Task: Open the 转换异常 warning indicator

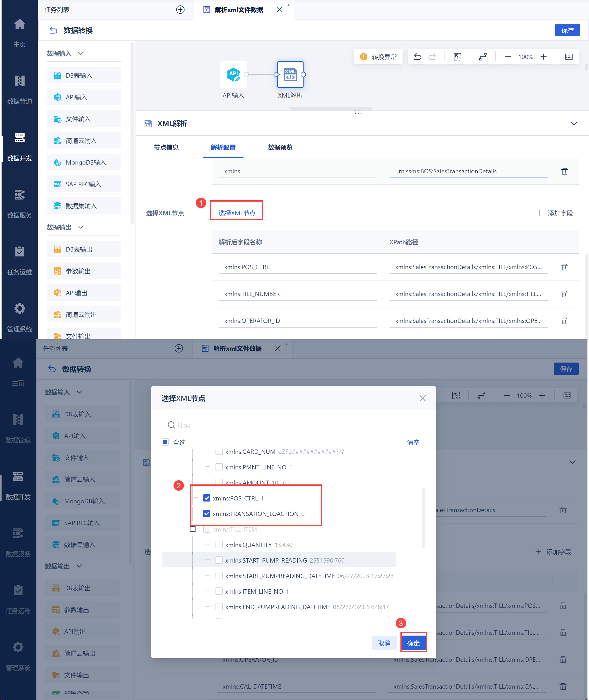Action: coord(379,57)
